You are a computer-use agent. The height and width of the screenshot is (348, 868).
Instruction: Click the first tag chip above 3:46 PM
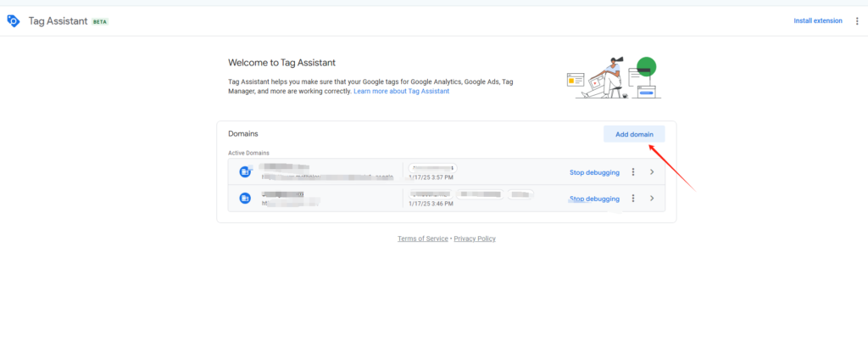coord(430,194)
